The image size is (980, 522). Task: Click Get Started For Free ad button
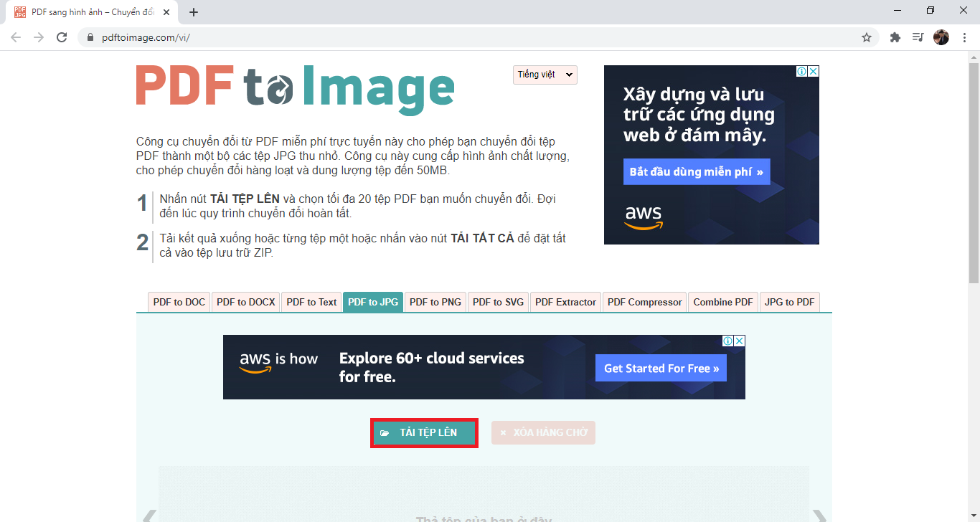[x=661, y=369]
